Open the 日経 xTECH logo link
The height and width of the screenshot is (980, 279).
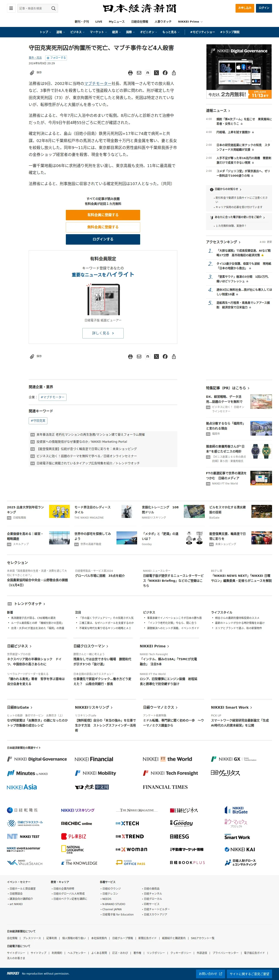[x=127, y=823]
